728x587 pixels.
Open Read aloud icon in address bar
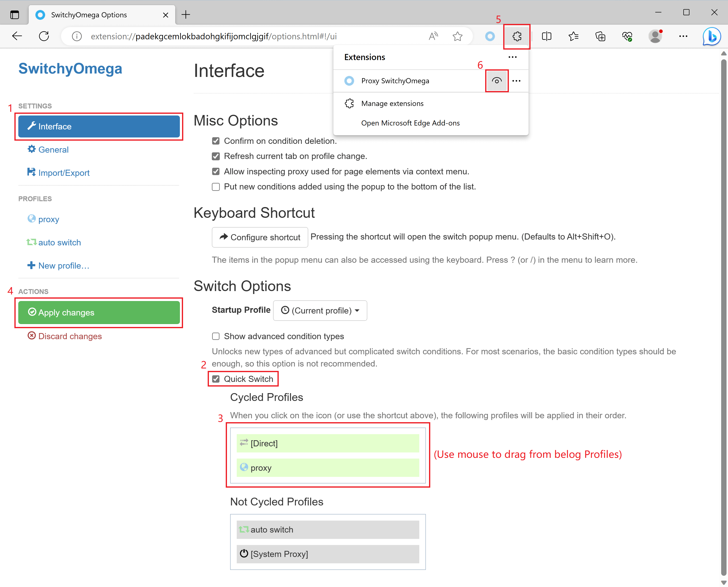[433, 36]
